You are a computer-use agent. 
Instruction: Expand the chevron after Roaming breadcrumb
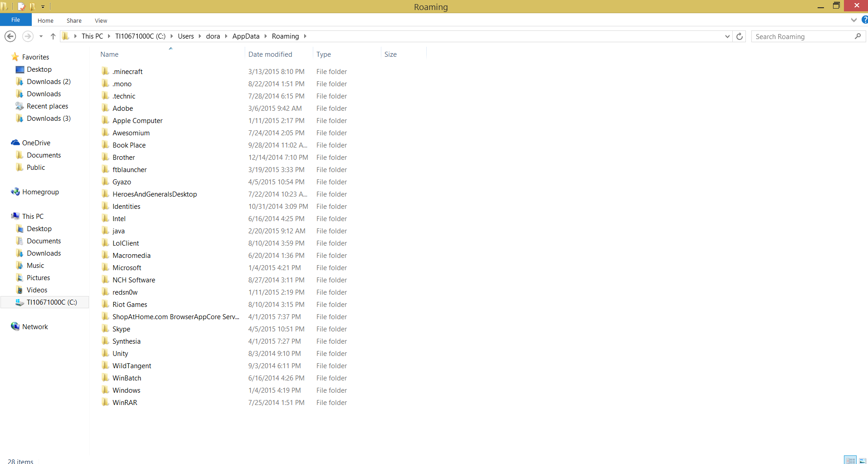click(305, 36)
